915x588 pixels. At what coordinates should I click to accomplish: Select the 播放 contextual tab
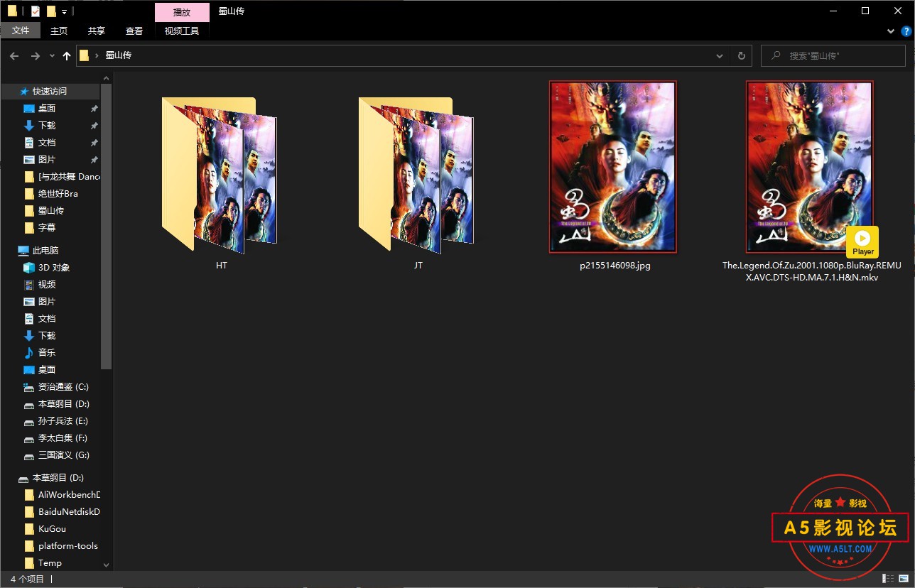pos(182,12)
